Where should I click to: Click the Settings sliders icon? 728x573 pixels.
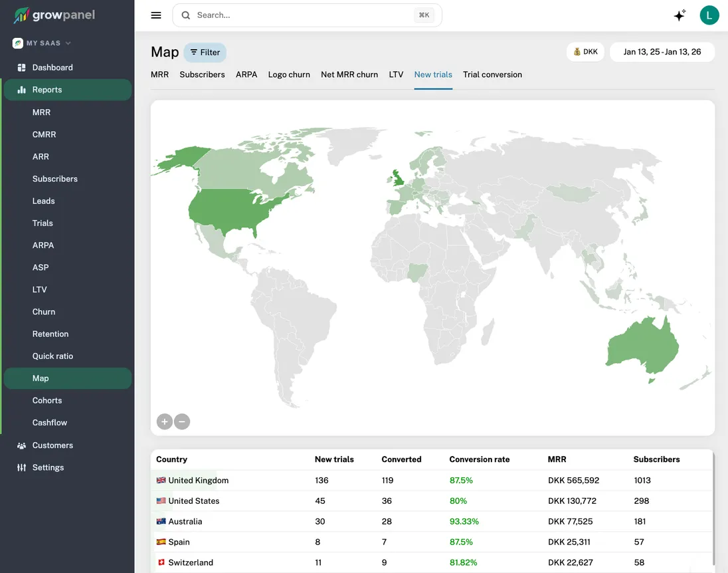[x=22, y=467]
